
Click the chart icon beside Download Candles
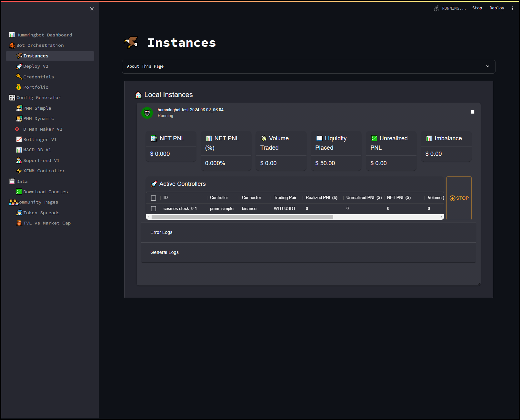tap(19, 192)
